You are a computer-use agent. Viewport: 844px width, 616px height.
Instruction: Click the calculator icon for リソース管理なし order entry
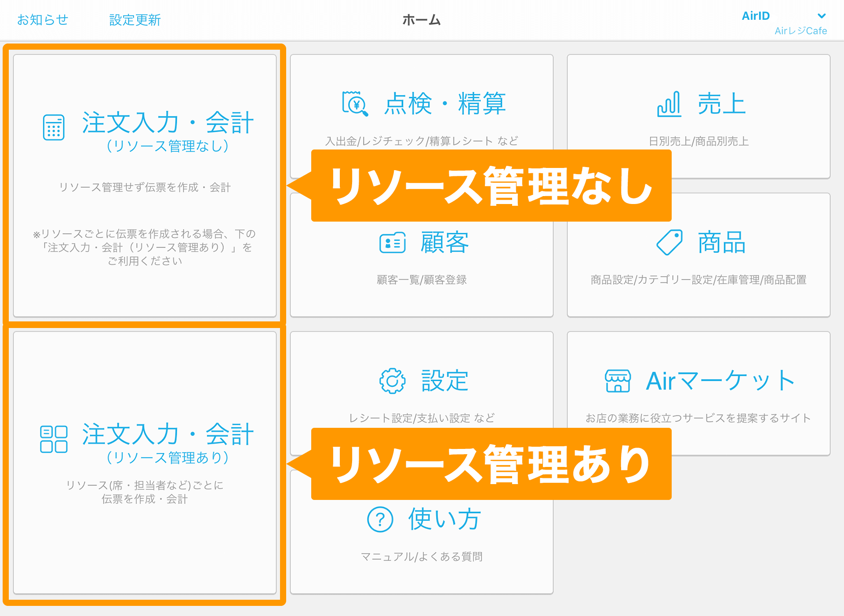54,128
